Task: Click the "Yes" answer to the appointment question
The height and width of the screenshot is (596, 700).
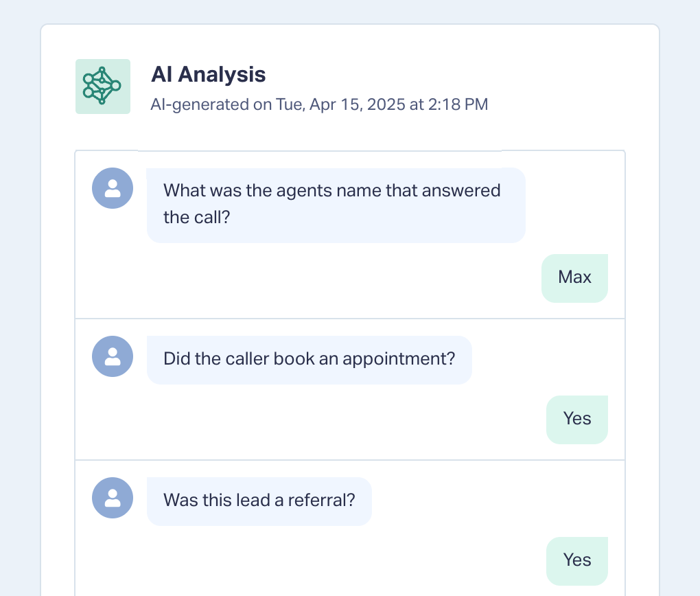Action: coord(576,419)
